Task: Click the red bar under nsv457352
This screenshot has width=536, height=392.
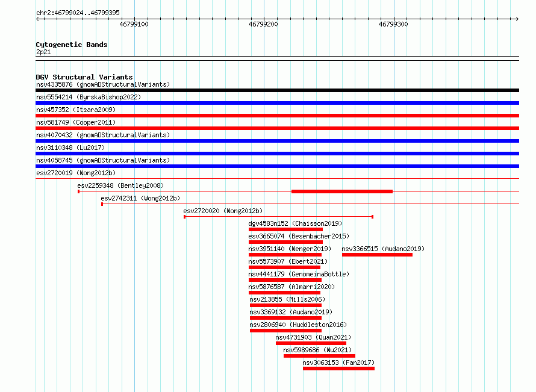Action: [277, 116]
